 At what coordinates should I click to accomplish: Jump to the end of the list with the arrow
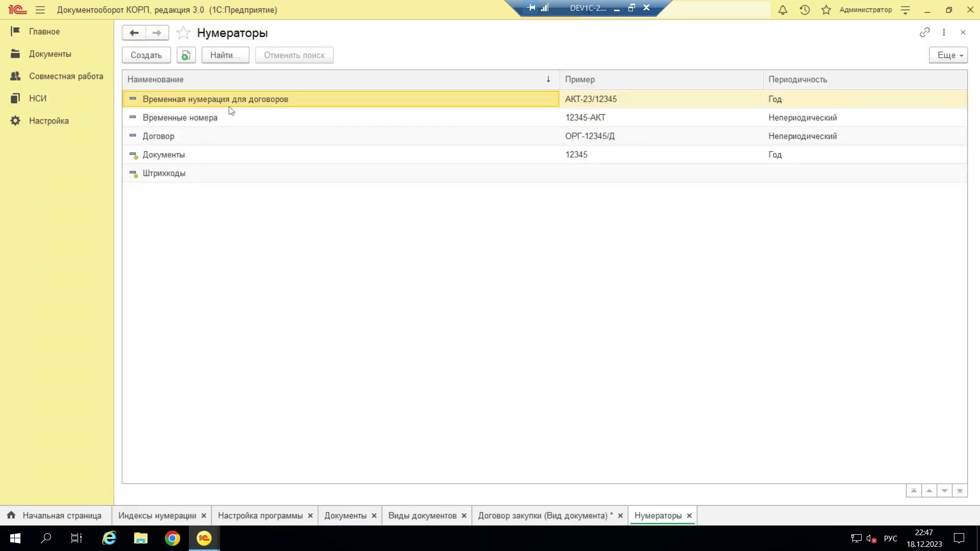tap(960, 491)
